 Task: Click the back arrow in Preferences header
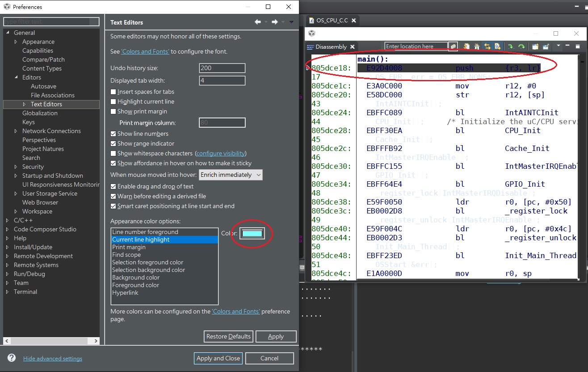click(x=258, y=22)
